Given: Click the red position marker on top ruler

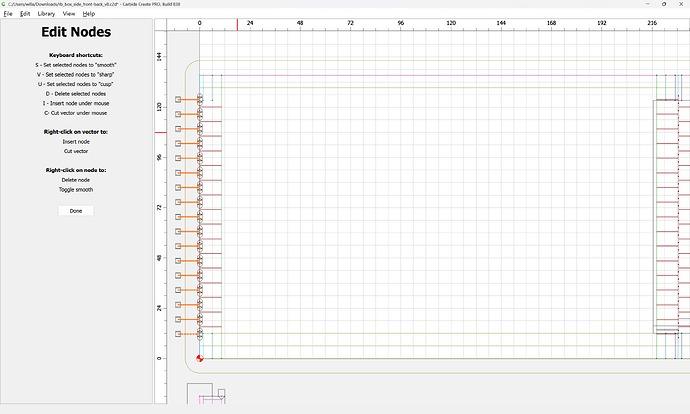Looking at the screenshot, I should click(237, 24).
